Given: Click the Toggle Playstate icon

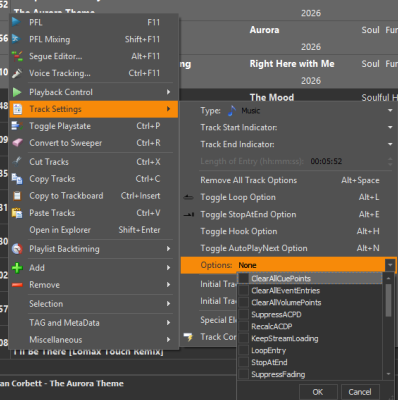Looking at the screenshot, I should (x=17, y=126).
